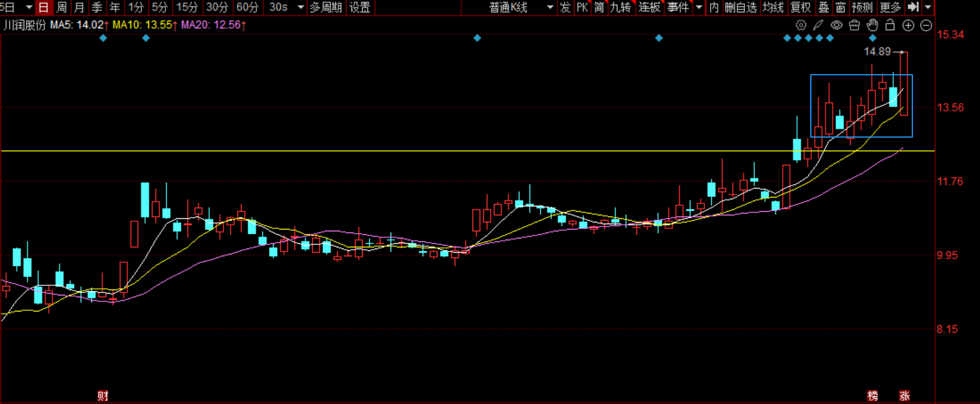Switch to yearly 年 period
The image size is (980, 404).
pos(115,7)
